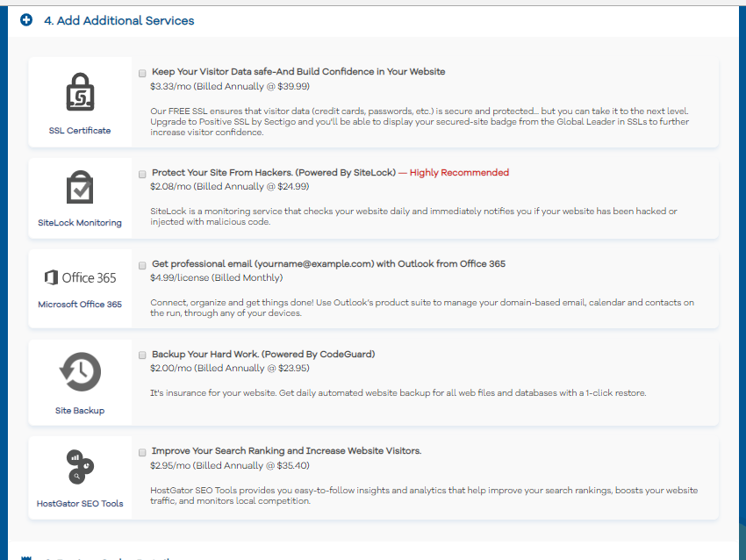Click the red 'Highly Recommended' text
Viewport: 746px width, 560px height.
tap(459, 173)
